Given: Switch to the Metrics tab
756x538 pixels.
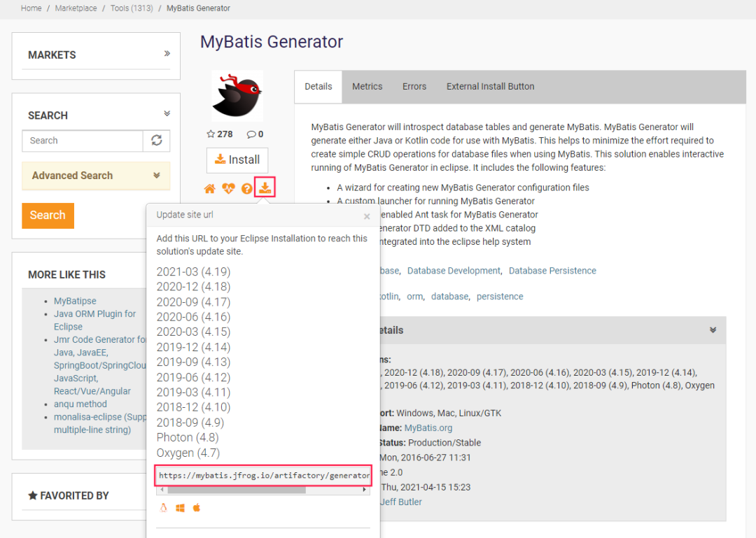Looking at the screenshot, I should point(367,86).
